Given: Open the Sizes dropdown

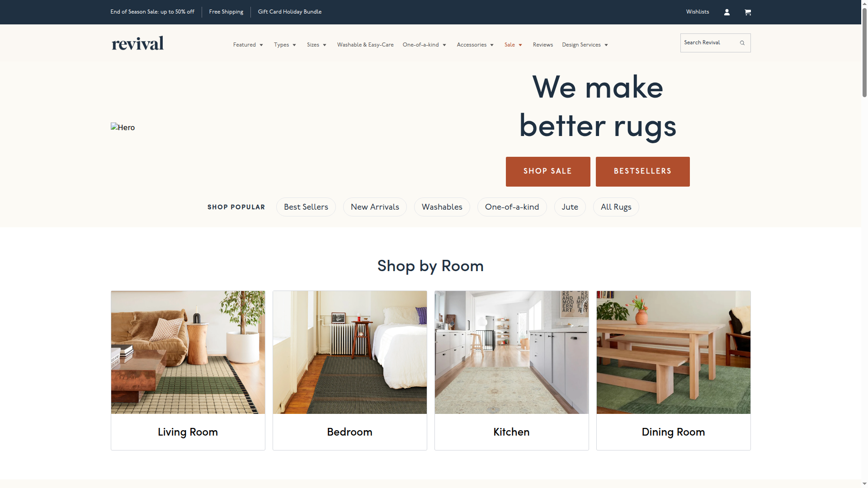Looking at the screenshot, I should point(316,45).
